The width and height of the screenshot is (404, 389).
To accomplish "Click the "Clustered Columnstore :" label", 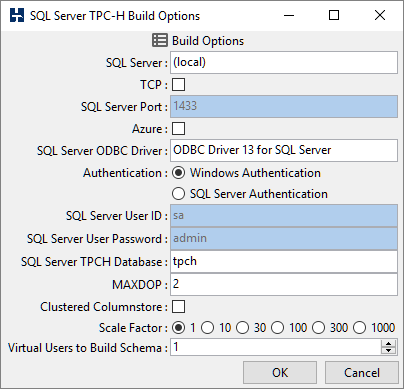I will coord(104,307).
